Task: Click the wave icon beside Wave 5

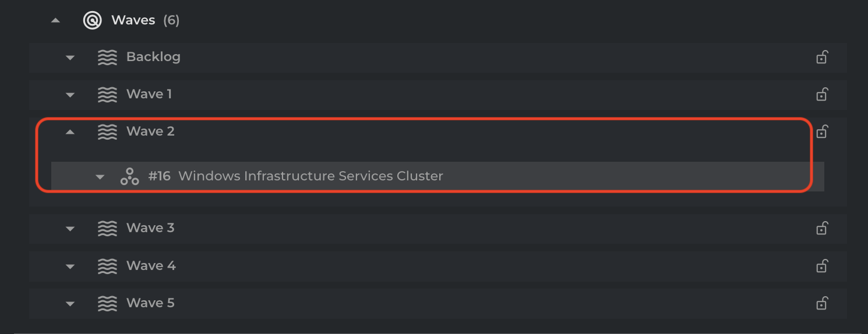Action: (107, 303)
